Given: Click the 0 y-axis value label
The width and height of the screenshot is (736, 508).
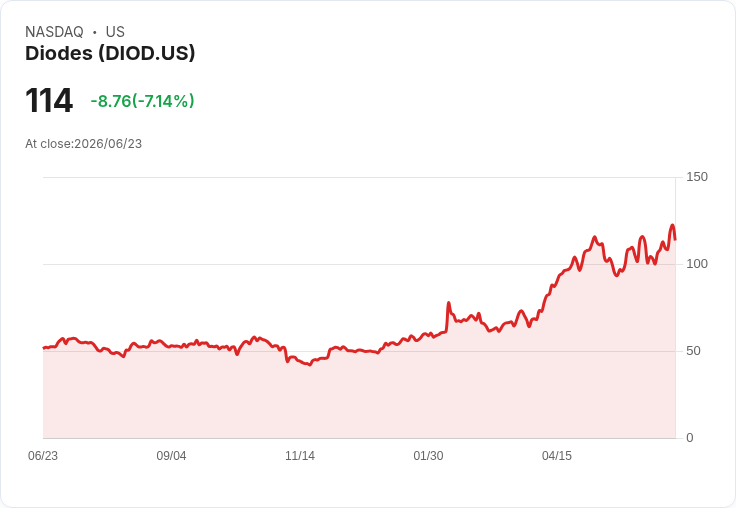Looking at the screenshot, I should [x=690, y=438].
